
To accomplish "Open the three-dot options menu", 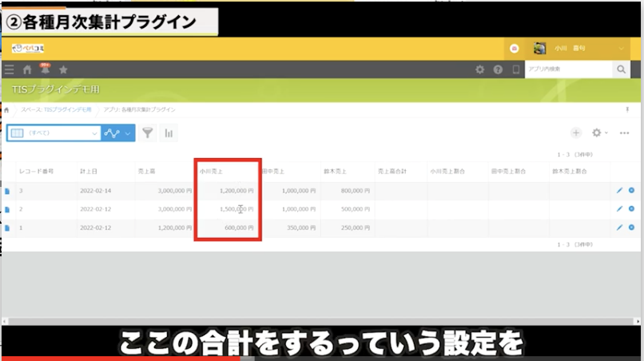I will [624, 133].
